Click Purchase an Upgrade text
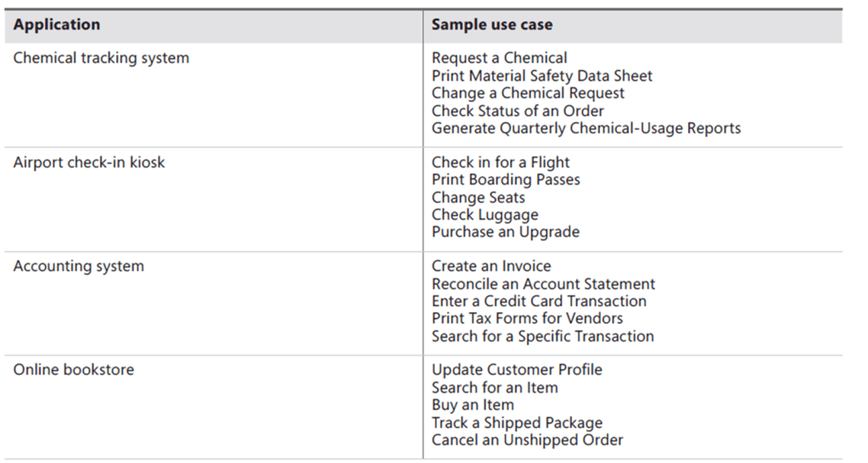This screenshot has height=463, width=868. pyautogui.click(x=506, y=232)
